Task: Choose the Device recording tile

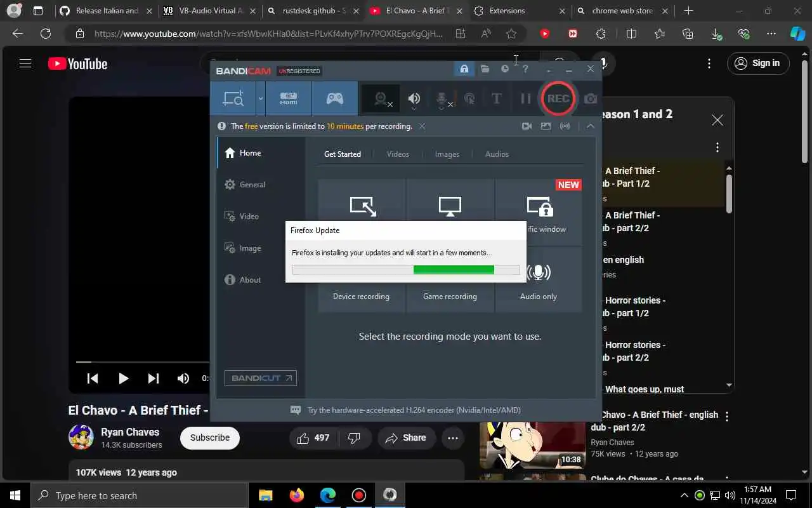Action: point(361,295)
